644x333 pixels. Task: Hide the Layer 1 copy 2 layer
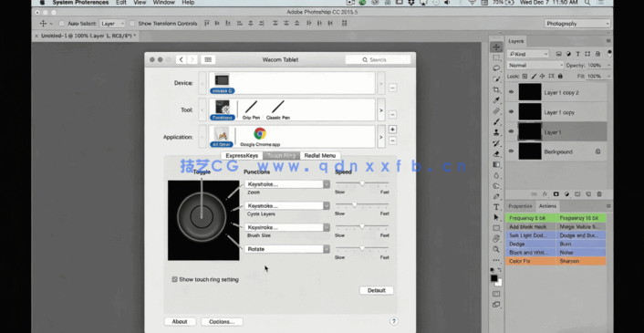point(512,92)
